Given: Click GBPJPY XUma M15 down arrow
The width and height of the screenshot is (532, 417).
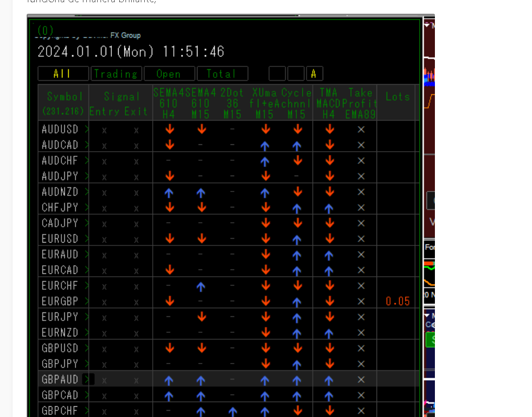Looking at the screenshot, I should [266, 364].
